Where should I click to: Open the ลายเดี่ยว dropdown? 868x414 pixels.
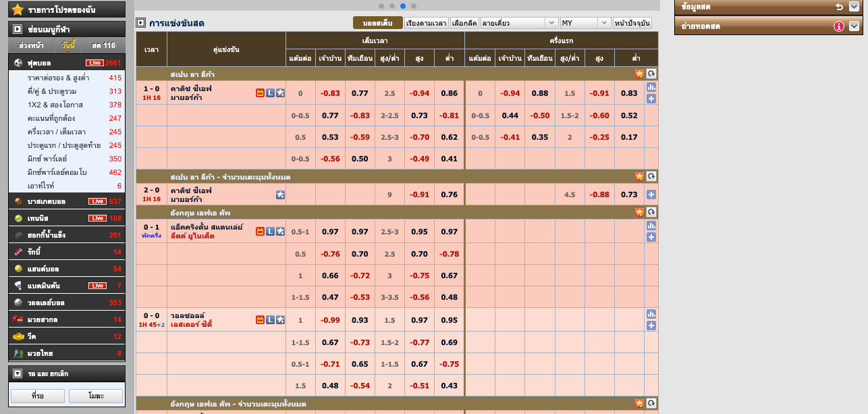[x=518, y=23]
